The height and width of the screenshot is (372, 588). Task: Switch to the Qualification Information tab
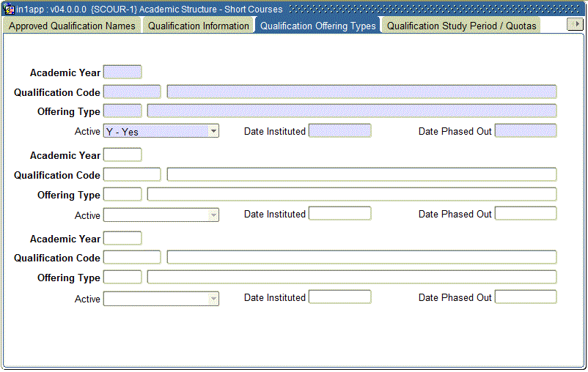pos(199,26)
